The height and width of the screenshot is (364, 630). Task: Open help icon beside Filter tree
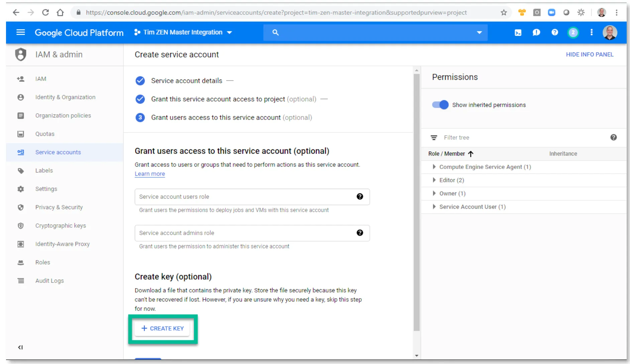(614, 138)
